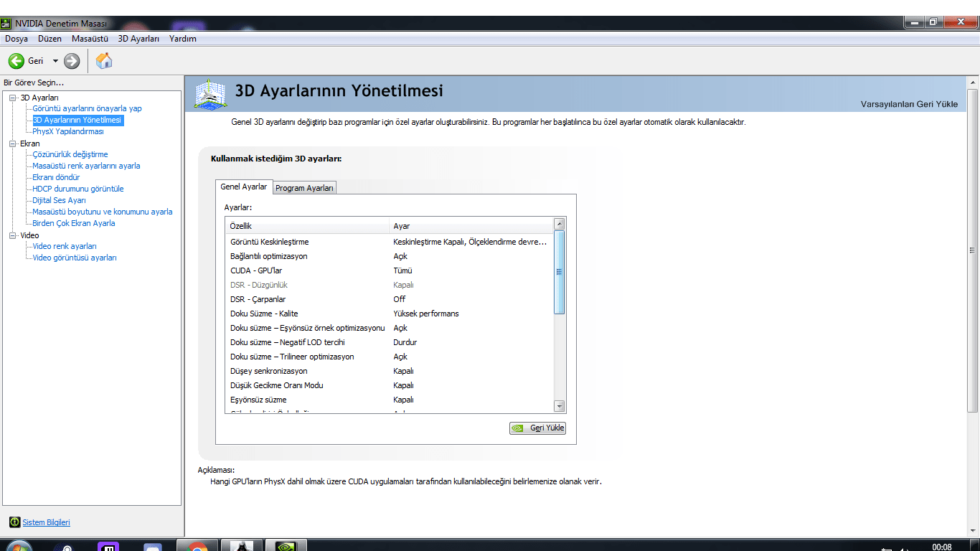Viewport: 980px width, 551px height.
Task: Open the Yardım menu
Action: pyautogui.click(x=183, y=39)
